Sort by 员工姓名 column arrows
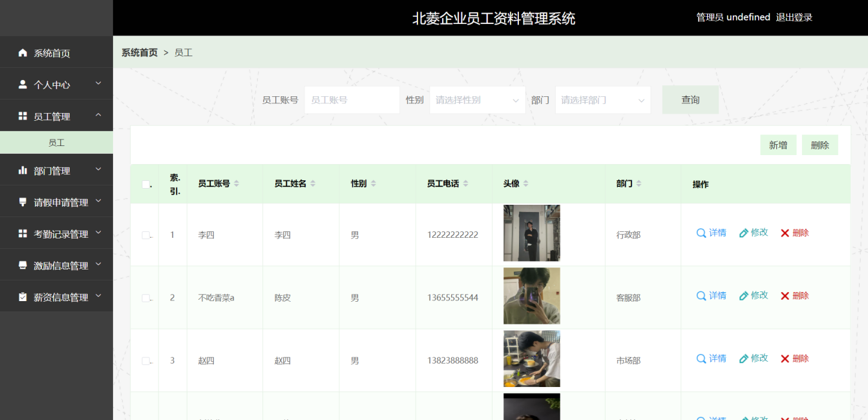 (313, 184)
